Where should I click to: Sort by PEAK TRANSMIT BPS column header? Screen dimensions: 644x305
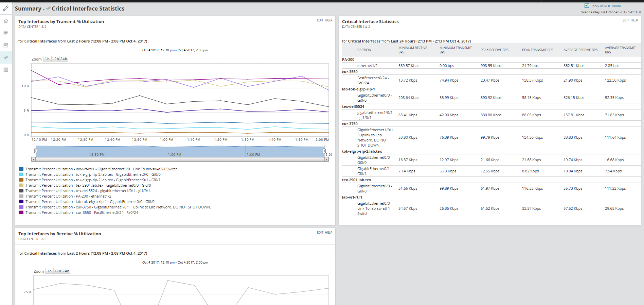tap(538, 50)
